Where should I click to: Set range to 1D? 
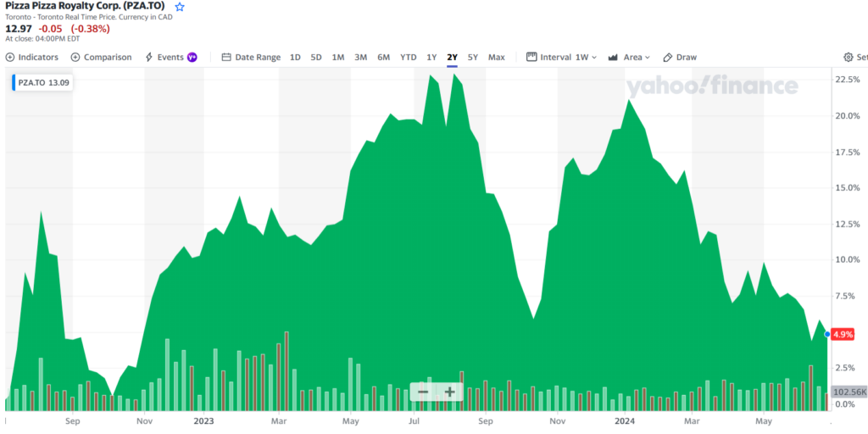(x=295, y=57)
